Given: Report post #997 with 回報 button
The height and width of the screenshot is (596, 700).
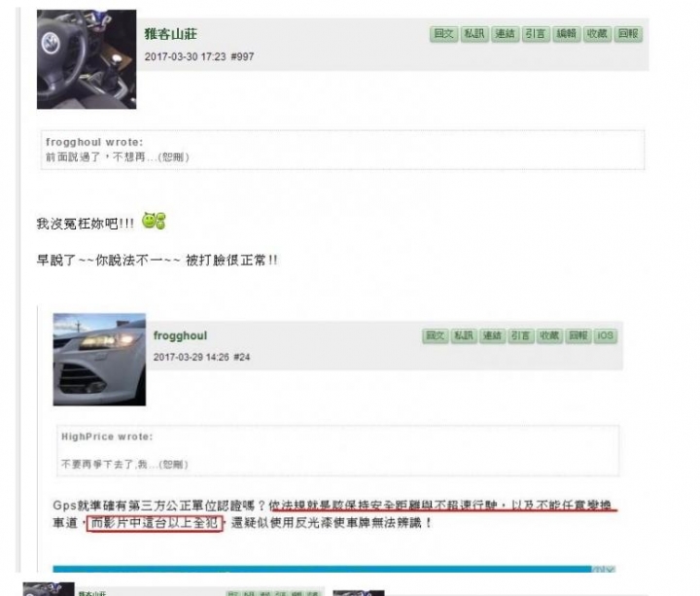Looking at the screenshot, I should click(x=628, y=34).
